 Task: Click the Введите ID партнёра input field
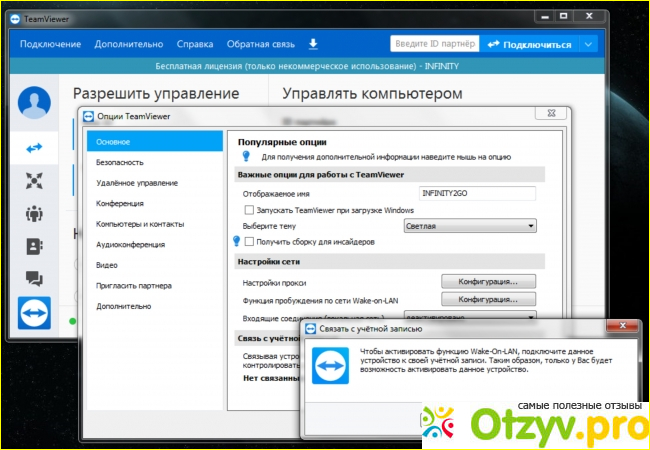tap(433, 44)
